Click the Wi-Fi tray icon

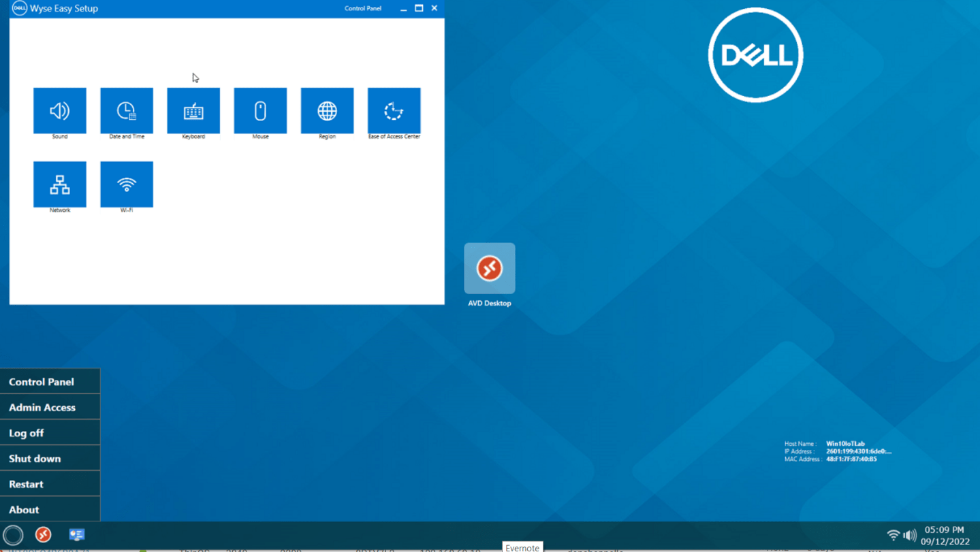pos(894,535)
